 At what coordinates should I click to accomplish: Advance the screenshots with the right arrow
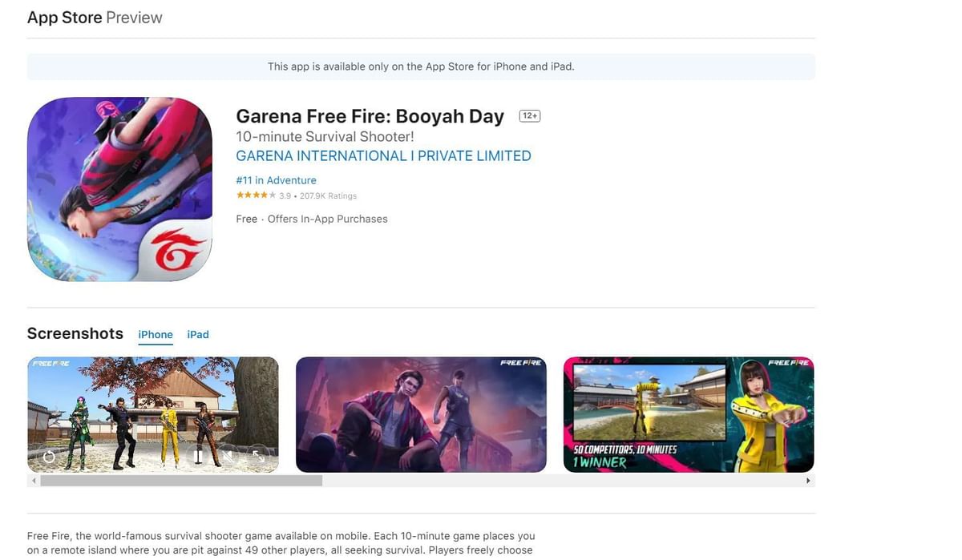[809, 479]
